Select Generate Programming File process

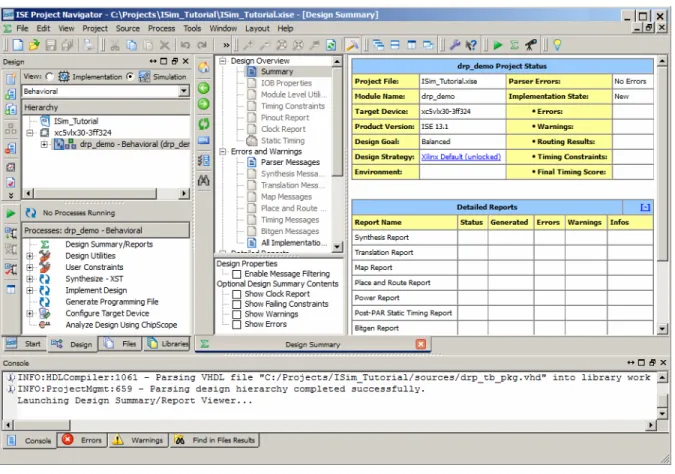click(x=112, y=302)
